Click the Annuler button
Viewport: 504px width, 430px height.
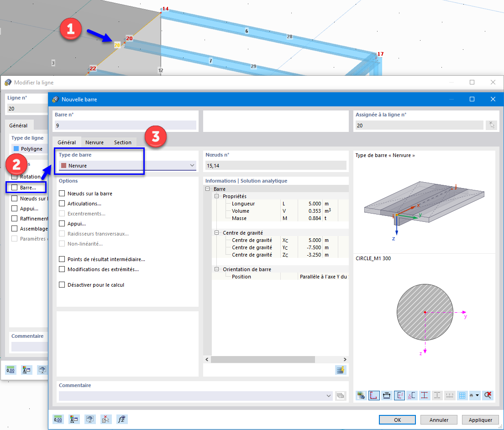[x=439, y=420]
